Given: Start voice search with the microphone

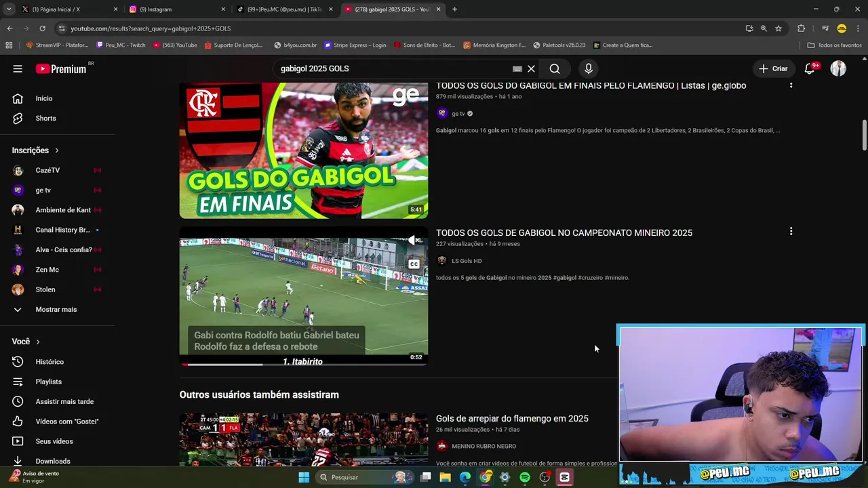Looking at the screenshot, I should click(589, 68).
